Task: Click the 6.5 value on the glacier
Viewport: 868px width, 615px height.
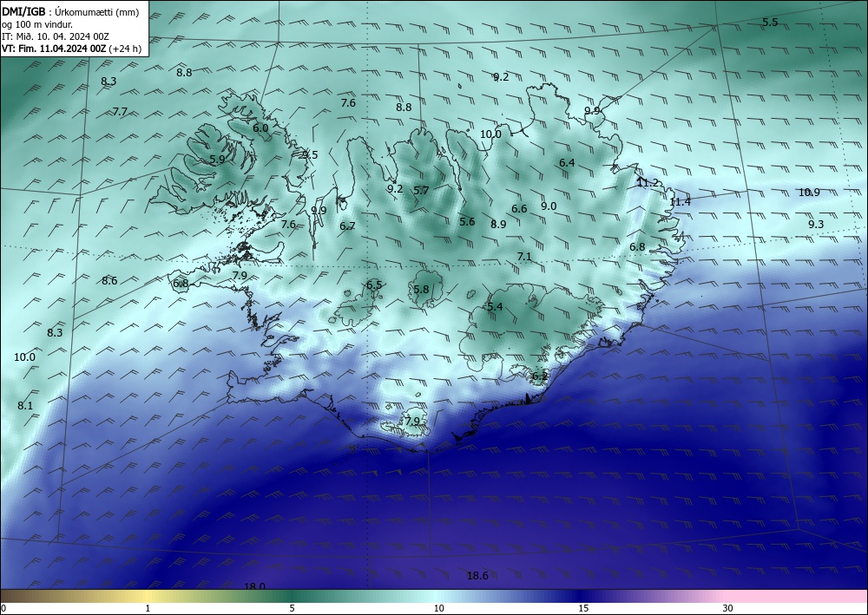Action: point(374,285)
